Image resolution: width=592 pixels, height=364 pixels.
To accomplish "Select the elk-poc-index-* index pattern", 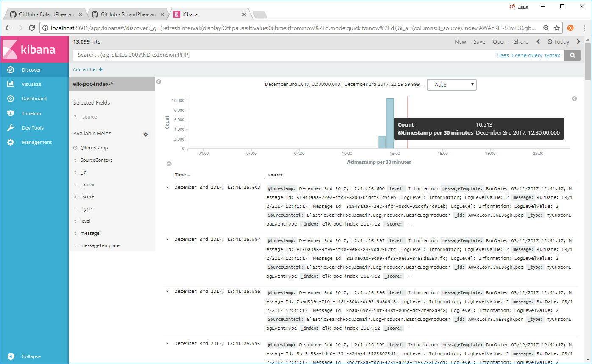I will tap(112, 84).
